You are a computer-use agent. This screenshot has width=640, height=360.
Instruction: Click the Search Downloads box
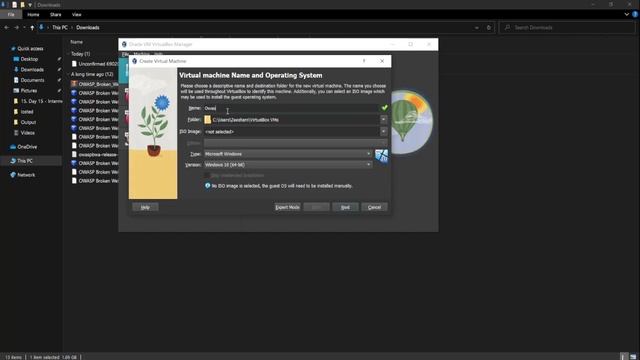[567, 27]
